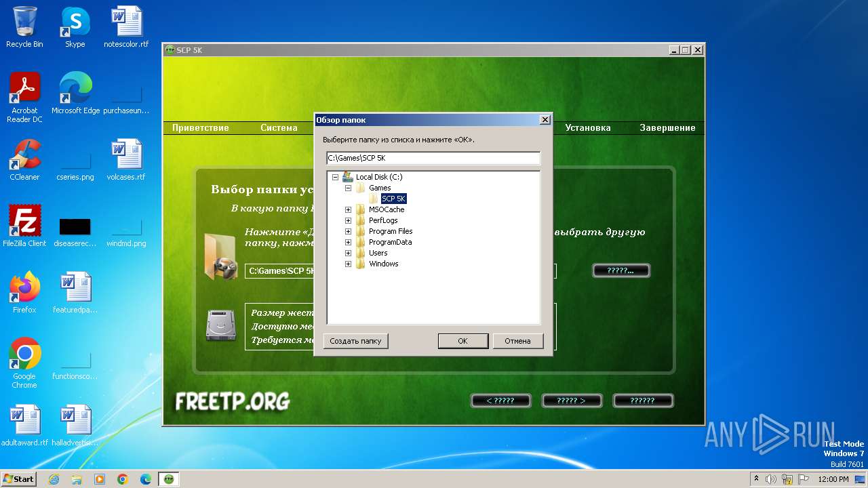Open Chrome from the taskbar
This screenshot has width=868, height=488.
point(122,479)
